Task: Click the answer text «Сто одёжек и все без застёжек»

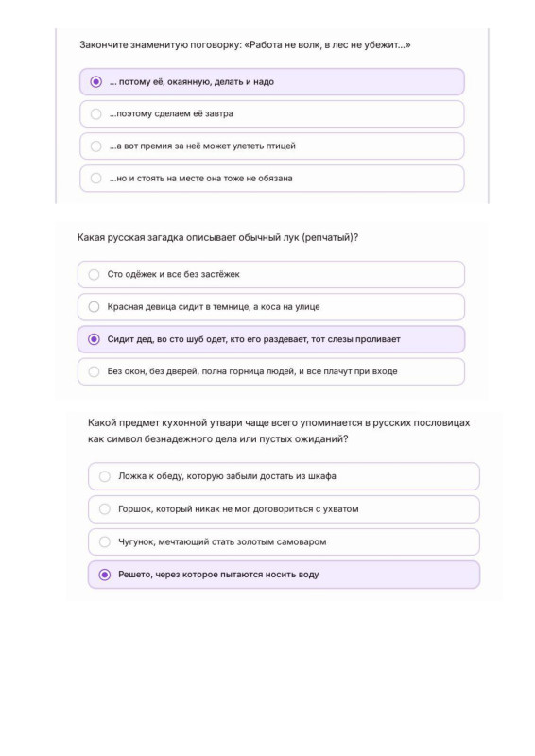Action: click(173, 274)
